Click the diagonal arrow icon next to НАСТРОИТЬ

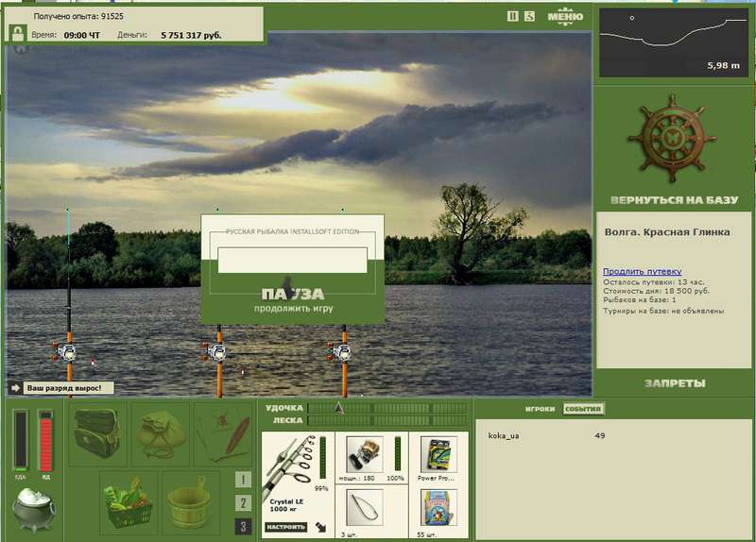pyautogui.click(x=320, y=527)
